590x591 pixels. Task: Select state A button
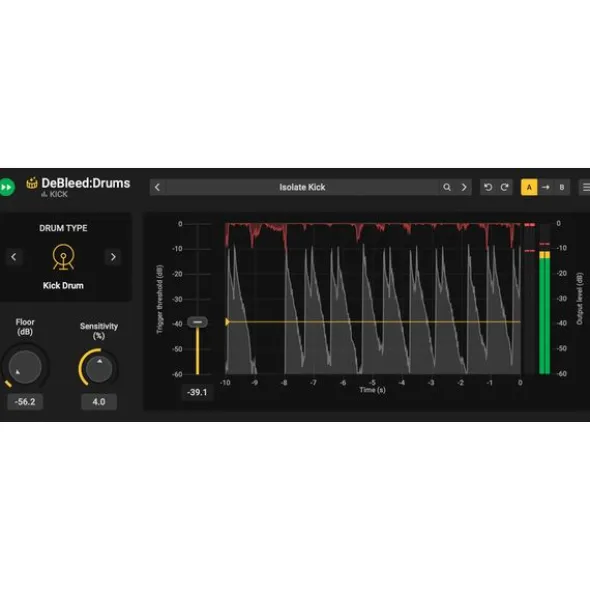[x=529, y=187]
